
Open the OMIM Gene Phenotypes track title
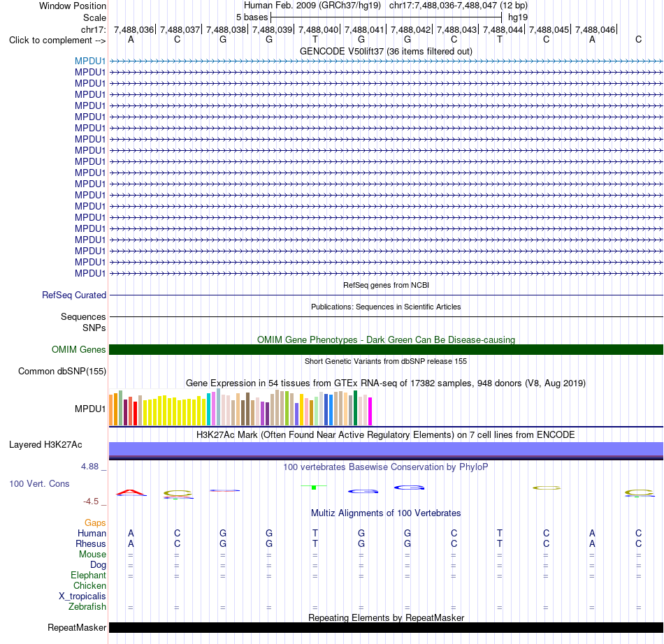(x=386, y=339)
